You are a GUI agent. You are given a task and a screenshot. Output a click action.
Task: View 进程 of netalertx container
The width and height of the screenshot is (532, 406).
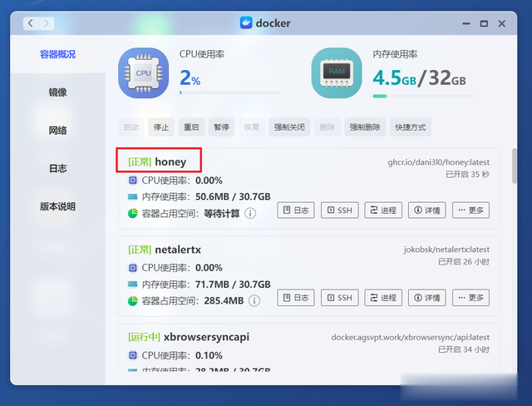[383, 298]
